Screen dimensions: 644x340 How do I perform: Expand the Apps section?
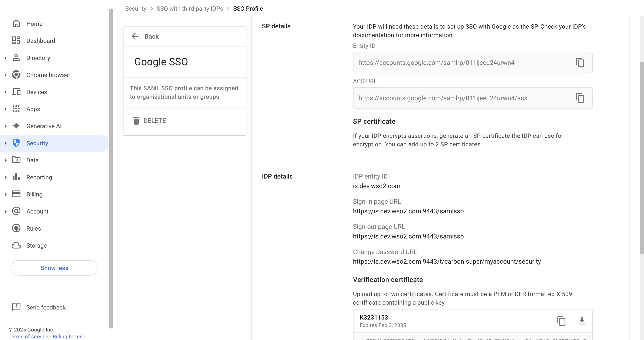pyautogui.click(x=6, y=109)
